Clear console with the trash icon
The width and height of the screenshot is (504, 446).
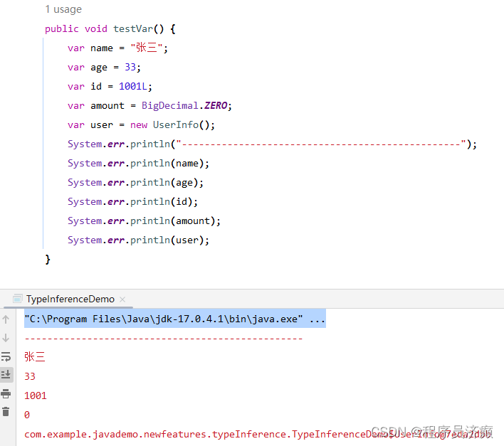tap(6, 411)
